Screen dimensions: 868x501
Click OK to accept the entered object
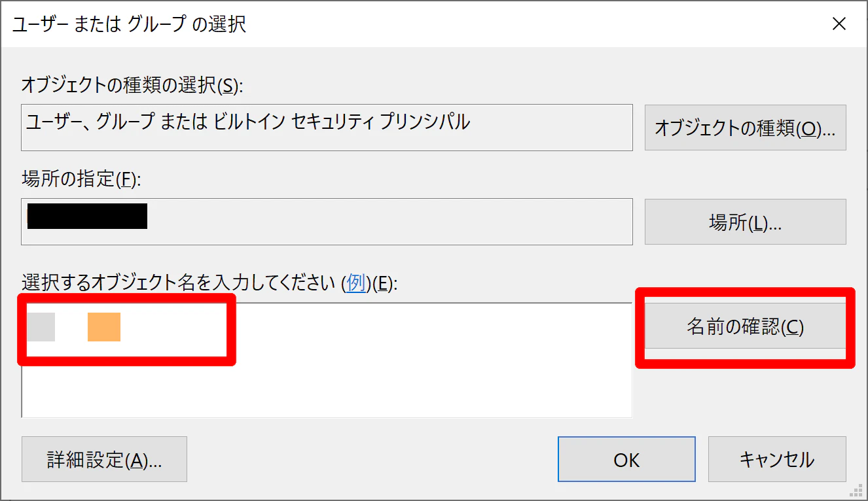coord(626,458)
